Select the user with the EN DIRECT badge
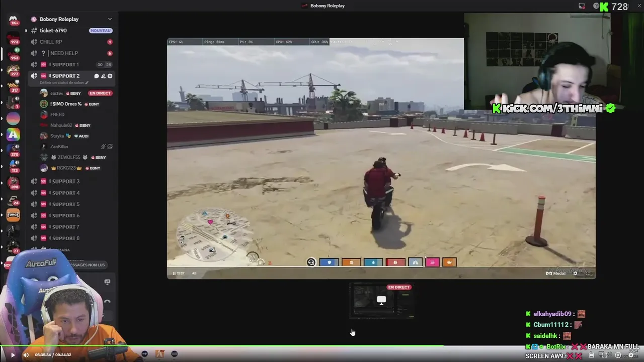 pos(75,93)
